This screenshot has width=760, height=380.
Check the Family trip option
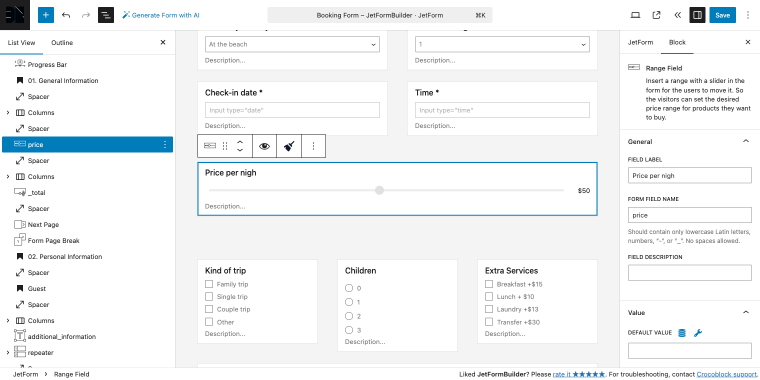[x=209, y=284]
